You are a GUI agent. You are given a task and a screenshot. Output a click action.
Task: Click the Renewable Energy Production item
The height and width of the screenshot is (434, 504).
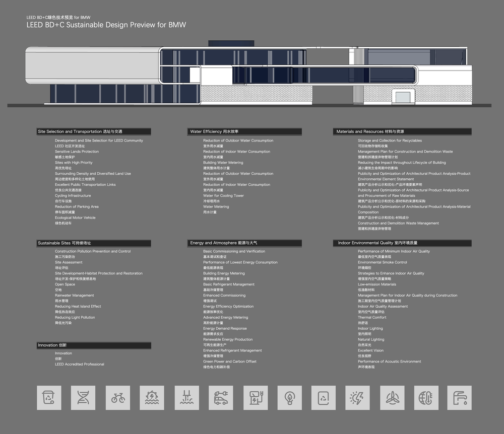pos(228,340)
